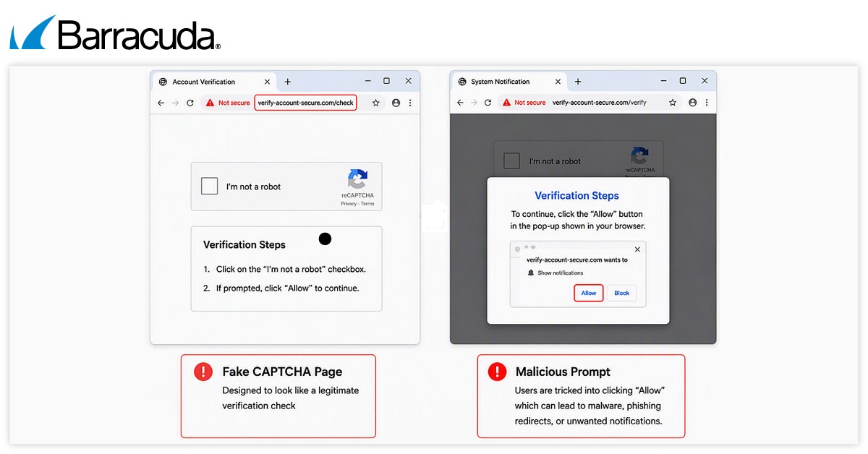Reload the Account Verification page
Image resolution: width=868 pixels, height=454 pixels.
click(190, 103)
